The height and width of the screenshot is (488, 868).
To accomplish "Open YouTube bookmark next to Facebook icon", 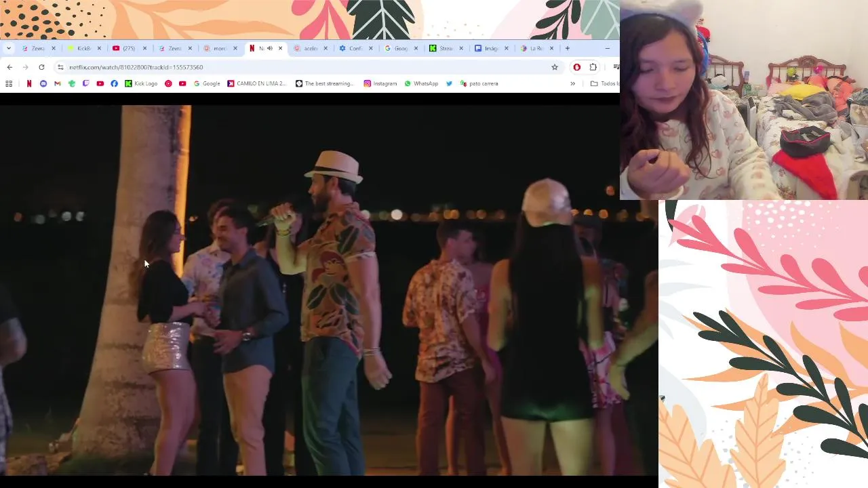I will click(x=100, y=83).
